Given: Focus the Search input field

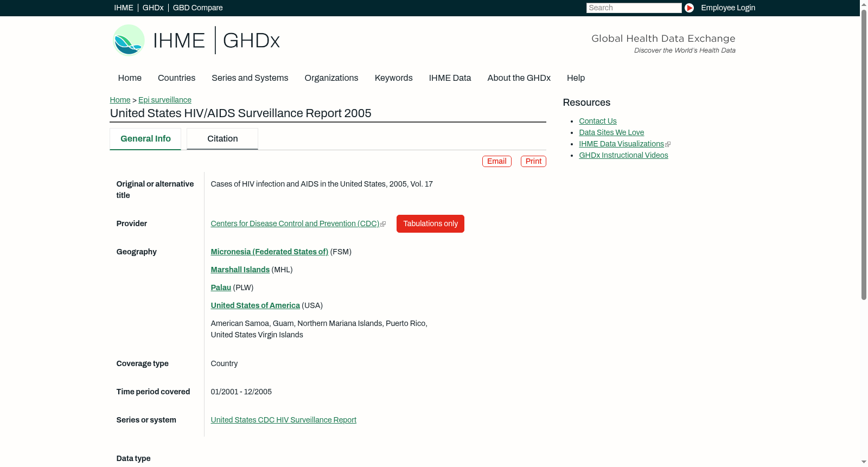Looking at the screenshot, I should point(634,8).
